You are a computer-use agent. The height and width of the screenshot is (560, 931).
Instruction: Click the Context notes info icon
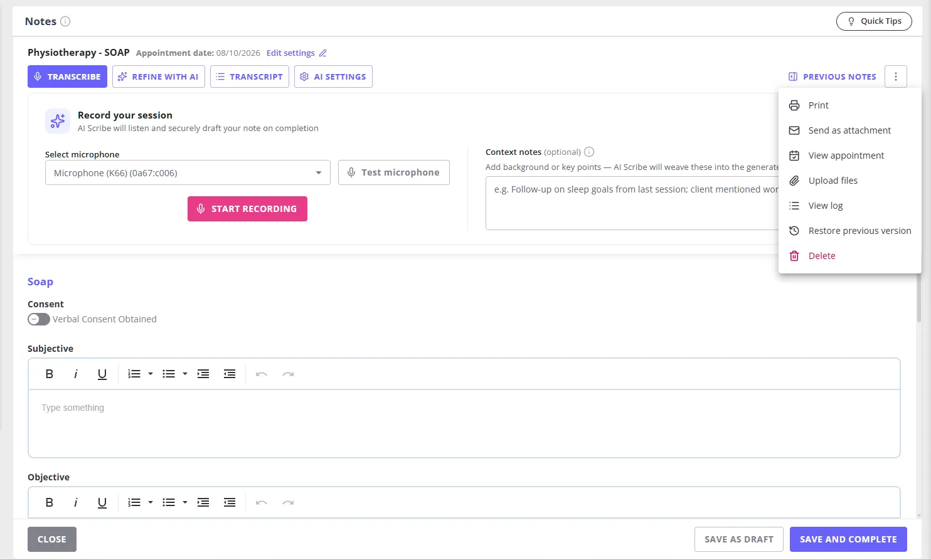tap(589, 152)
